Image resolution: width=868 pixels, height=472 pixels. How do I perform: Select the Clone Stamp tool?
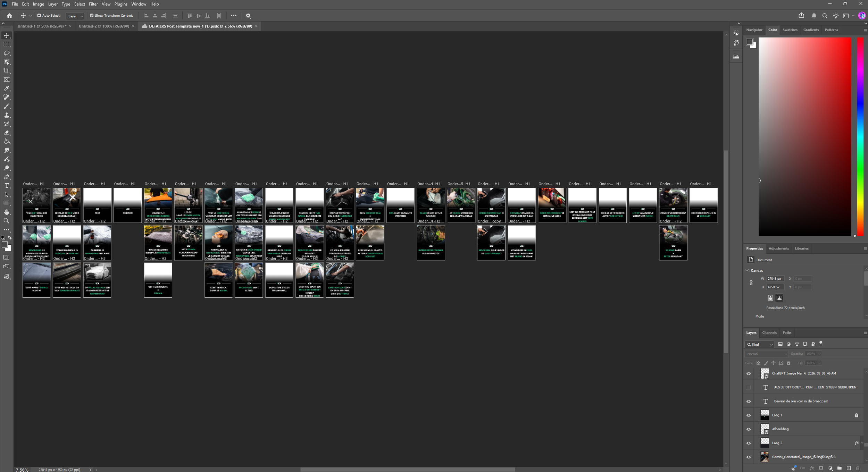tap(7, 115)
